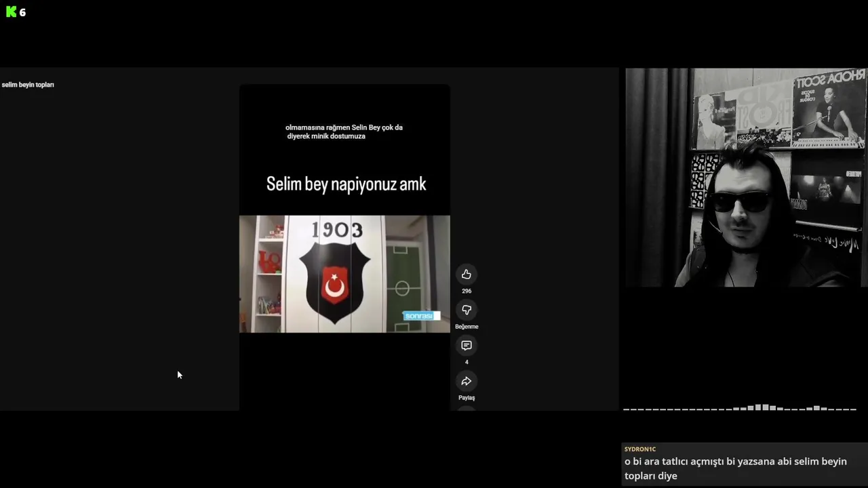This screenshot has height=488, width=868.
Task: Click the blue 'sonrası' label in the video
Action: [421, 316]
